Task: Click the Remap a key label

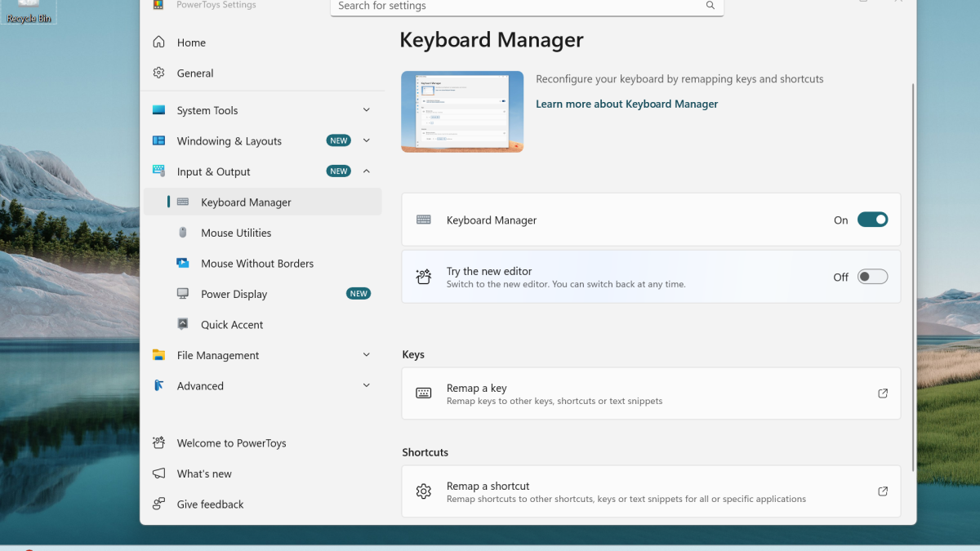Action: point(476,389)
